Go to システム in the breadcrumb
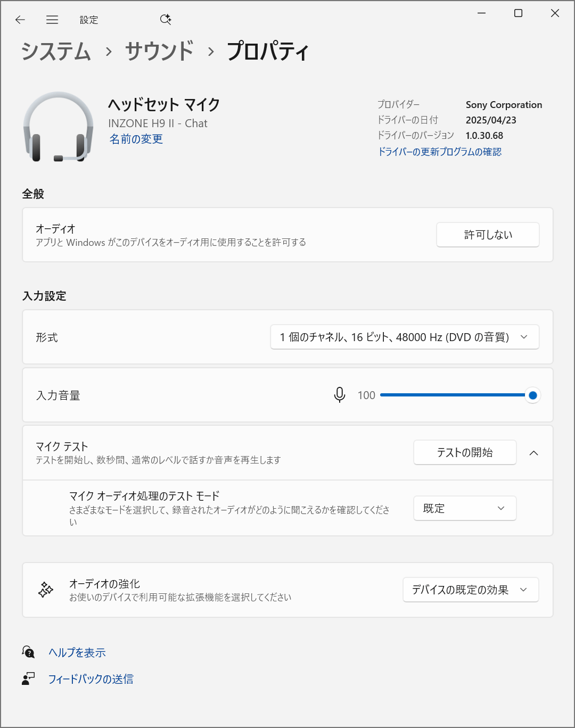This screenshot has height=728, width=575. tap(56, 52)
